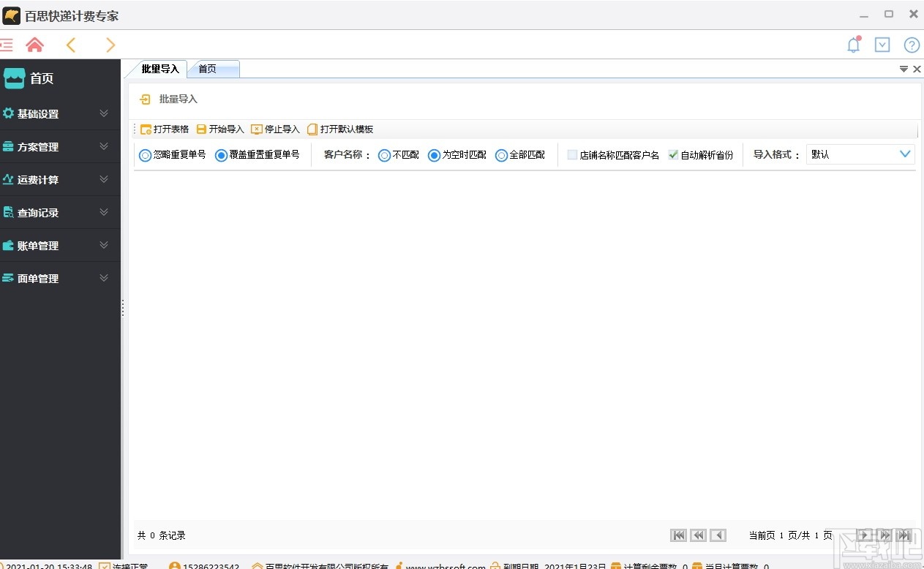
Task: Click the 停止导入 stop import icon
Action: 275,129
